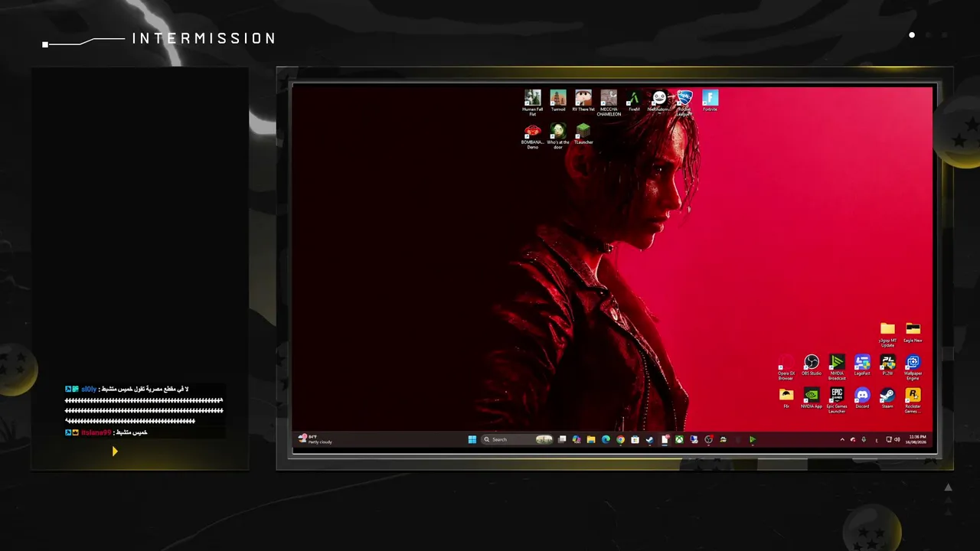980x551 pixels.
Task: Open the OBS Studio desktop shortcut
Action: (812, 366)
